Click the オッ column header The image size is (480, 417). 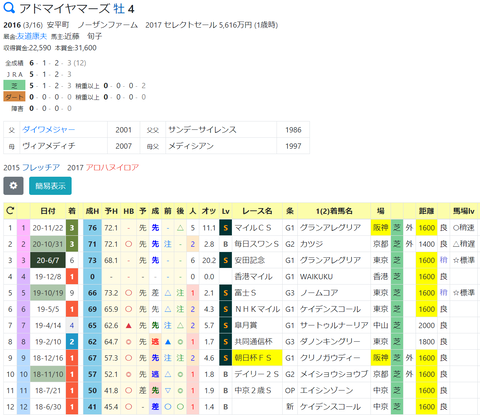209,211
